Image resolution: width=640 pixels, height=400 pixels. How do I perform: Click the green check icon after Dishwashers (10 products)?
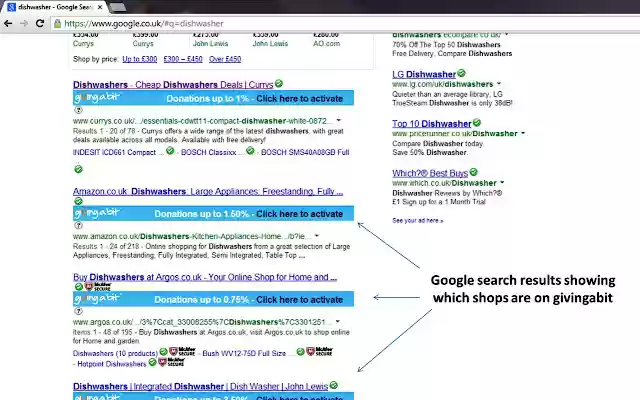point(163,351)
